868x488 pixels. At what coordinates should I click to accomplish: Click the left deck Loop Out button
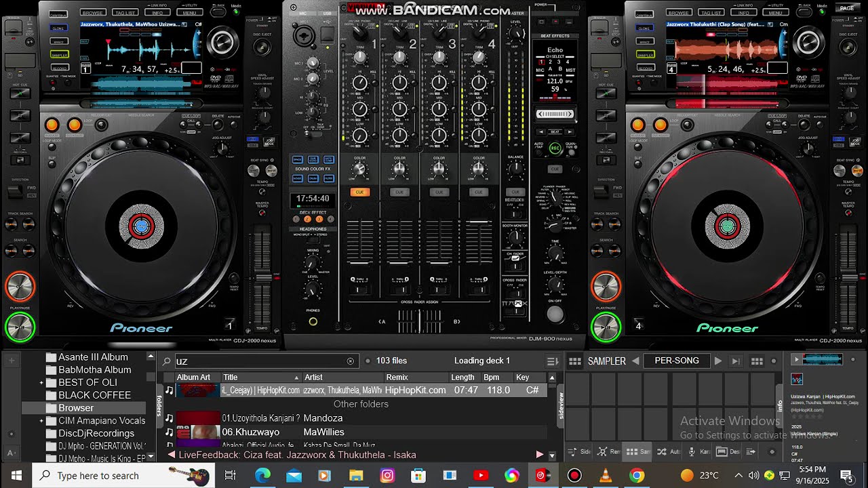pos(75,125)
